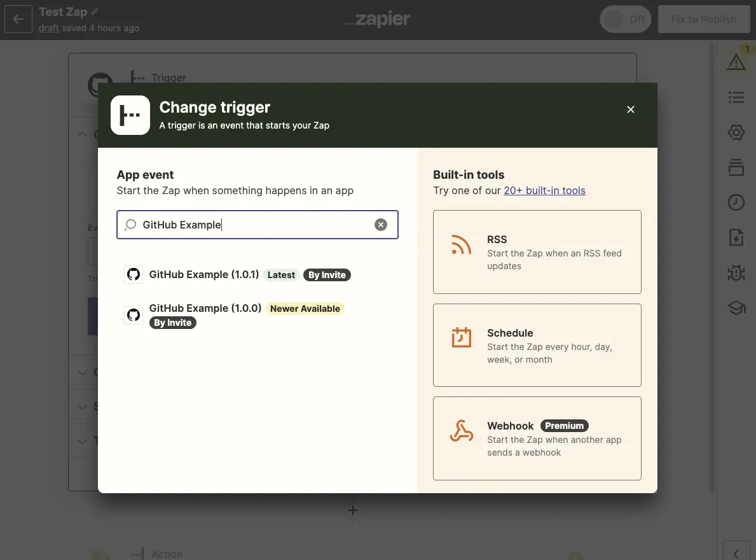The image size is (756, 560).
Task: Click the Newer Available badge
Action: (305, 309)
